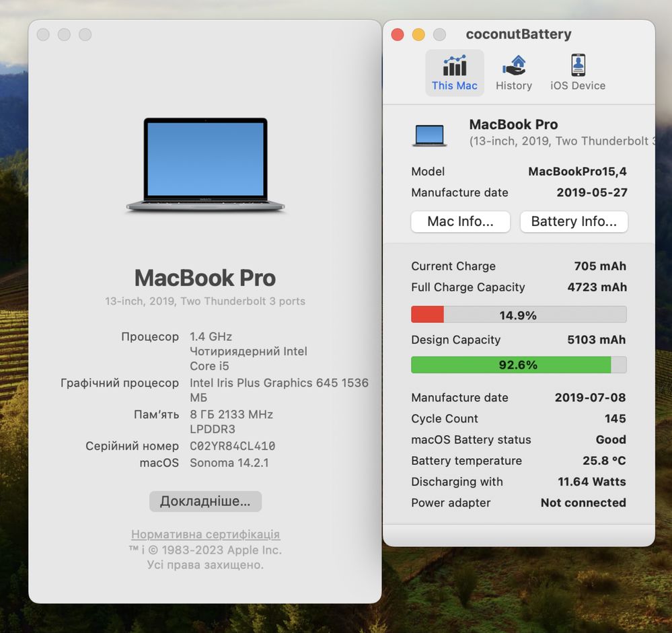Click the large MacBook Pro image in About window
672x633 pixels.
(205, 165)
